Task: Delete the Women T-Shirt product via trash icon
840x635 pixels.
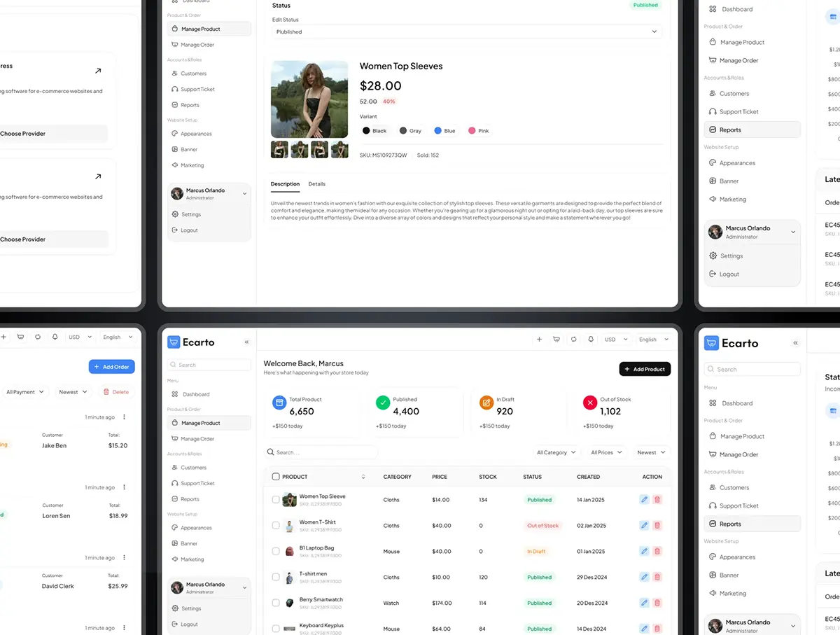Action: coord(657,526)
